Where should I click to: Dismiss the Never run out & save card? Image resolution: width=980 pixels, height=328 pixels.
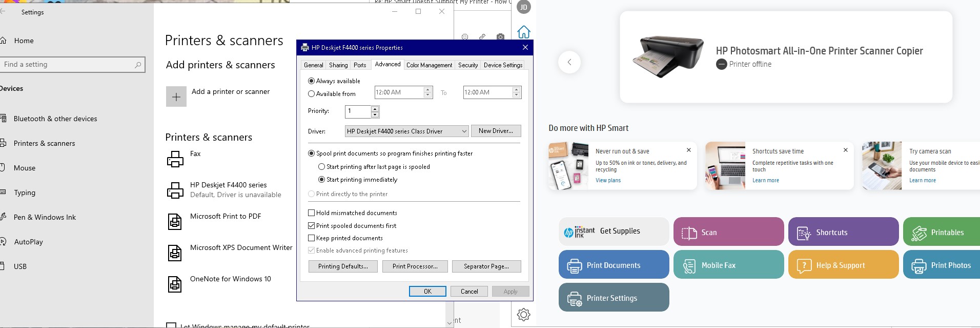click(x=688, y=150)
